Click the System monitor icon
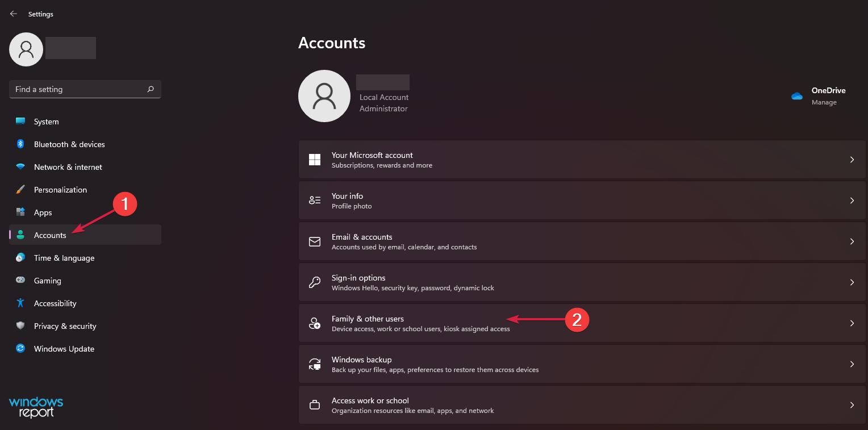This screenshot has height=430, width=868. (20, 122)
